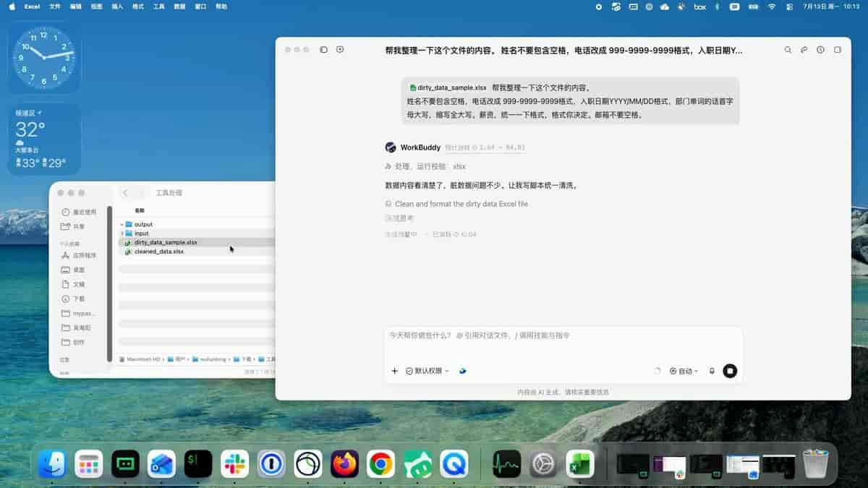Open Slack from the Dock
Viewport: 868px width, 488px height.
pos(235,463)
